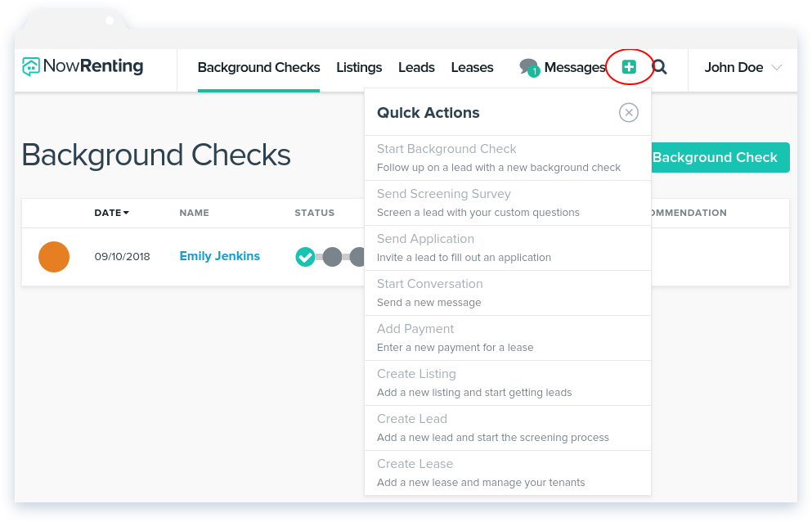Image resolution: width=812 pixels, height=522 pixels.
Task: Click the NowRenting logo
Action: tap(83, 66)
